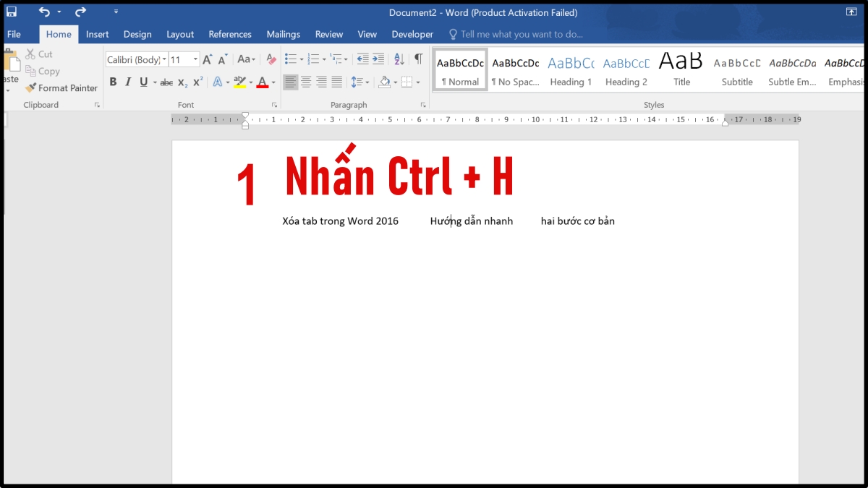Apply the Heading 1 style
Image resolution: width=868 pixels, height=488 pixels.
[x=571, y=69]
